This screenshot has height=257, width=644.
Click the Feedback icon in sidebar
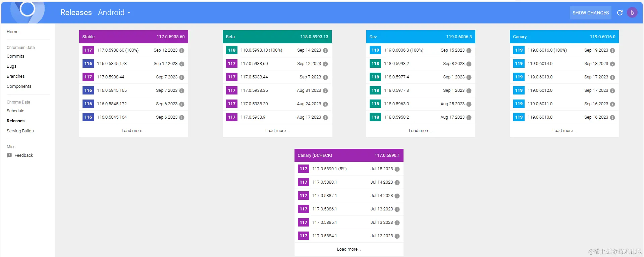coord(9,155)
